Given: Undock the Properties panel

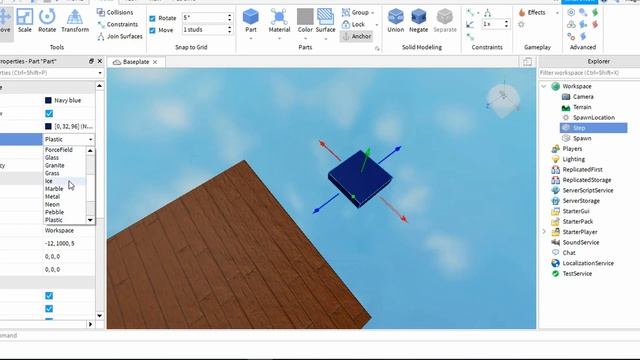Looking at the screenshot, I should pos(91,61).
